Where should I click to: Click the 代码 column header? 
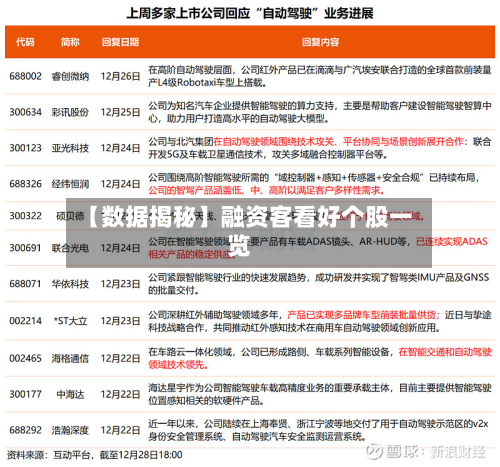pyautogui.click(x=25, y=42)
